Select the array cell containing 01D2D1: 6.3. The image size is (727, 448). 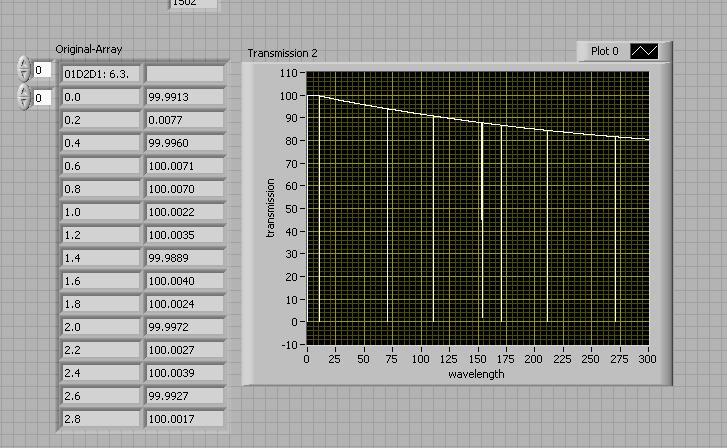tap(101, 74)
